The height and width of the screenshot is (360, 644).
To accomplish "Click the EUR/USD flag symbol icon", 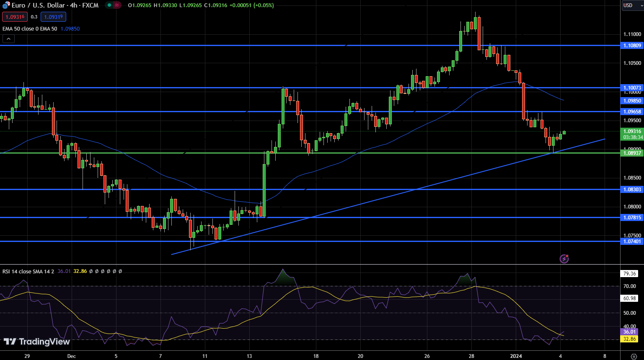I will 6,5.
